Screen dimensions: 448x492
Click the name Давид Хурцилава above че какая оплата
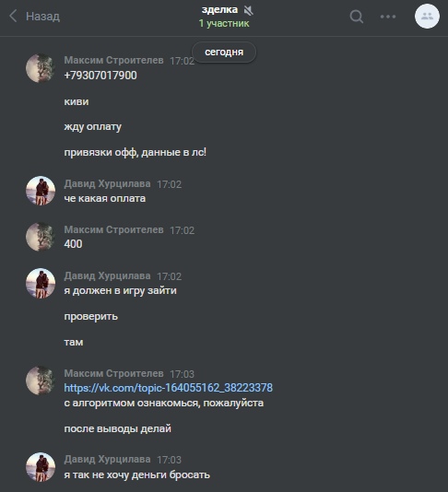tap(107, 183)
